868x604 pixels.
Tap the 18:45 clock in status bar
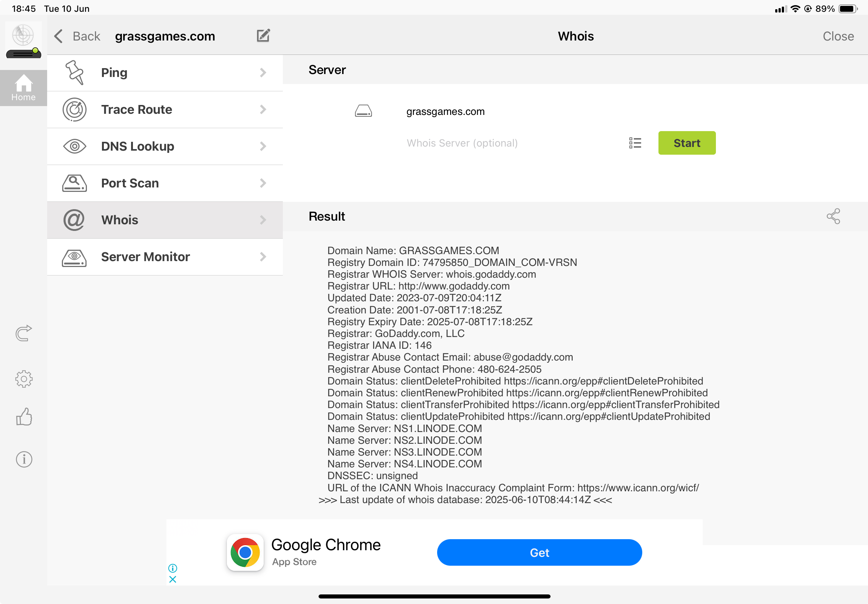(24, 9)
